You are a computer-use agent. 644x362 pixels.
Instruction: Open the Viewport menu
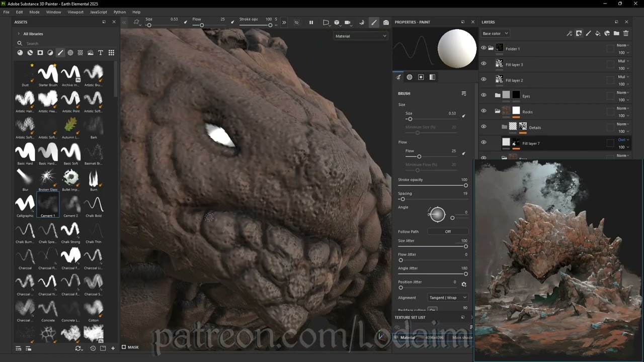click(x=75, y=12)
